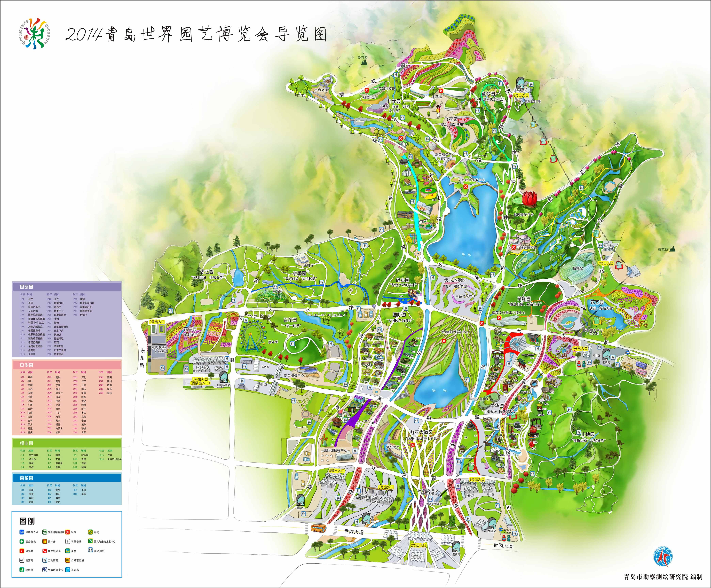Click the P1 荷兰 entry in 国际园 list

(x=27, y=299)
